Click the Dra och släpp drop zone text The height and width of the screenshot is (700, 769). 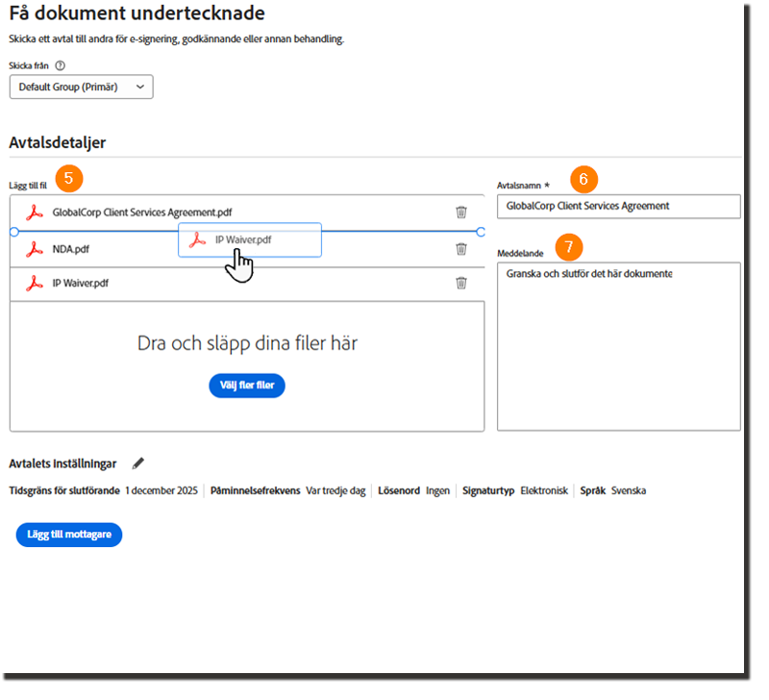pyautogui.click(x=247, y=343)
